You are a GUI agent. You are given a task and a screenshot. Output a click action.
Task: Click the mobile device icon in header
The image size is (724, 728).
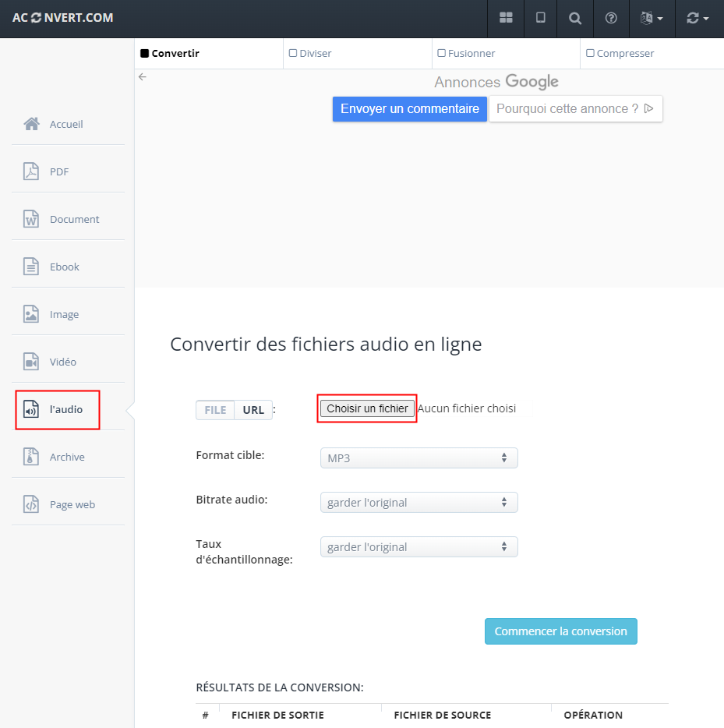540,18
